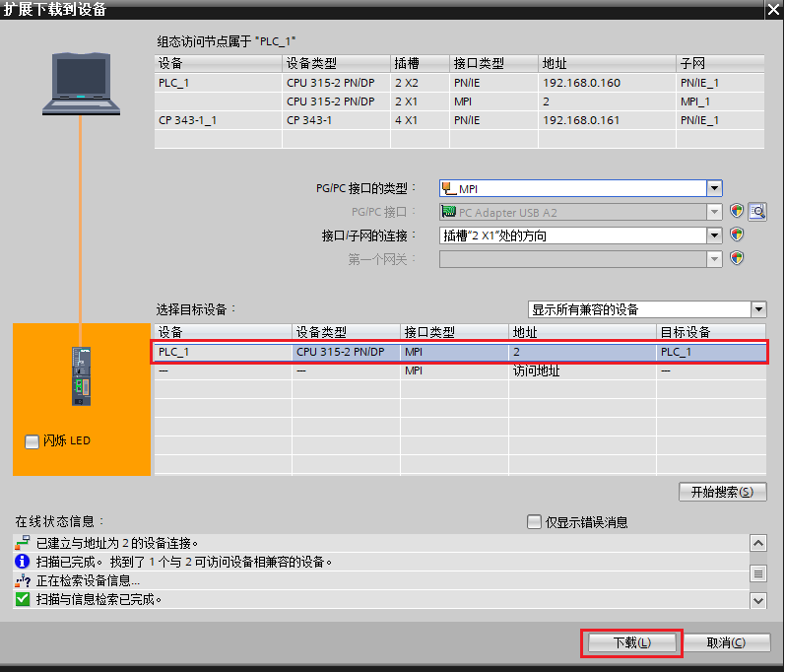
Task: Open 接口/子网的连接 dropdown
Action: pyautogui.click(x=714, y=235)
